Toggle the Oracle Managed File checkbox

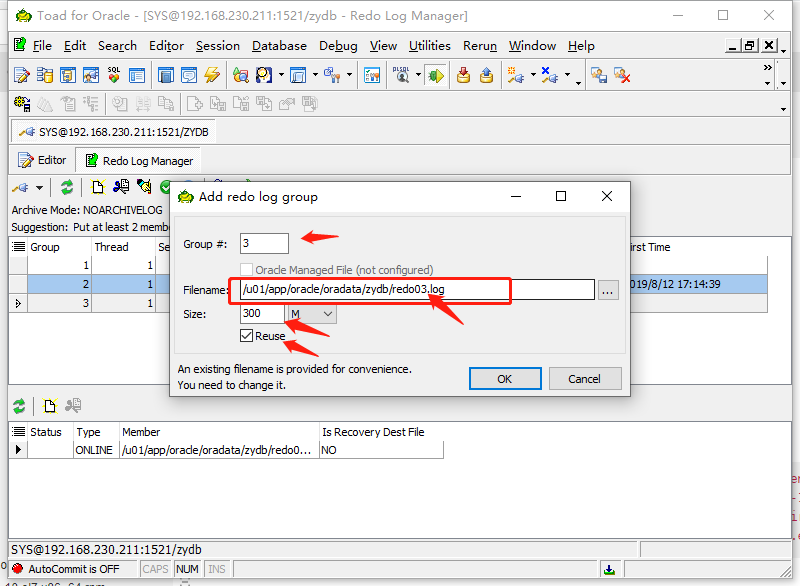coord(246,269)
